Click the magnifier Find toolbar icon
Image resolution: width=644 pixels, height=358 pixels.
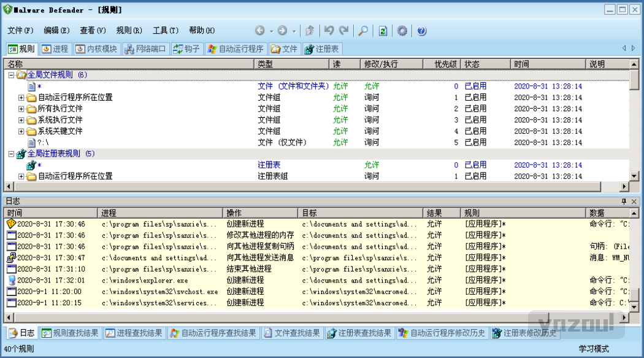(363, 31)
